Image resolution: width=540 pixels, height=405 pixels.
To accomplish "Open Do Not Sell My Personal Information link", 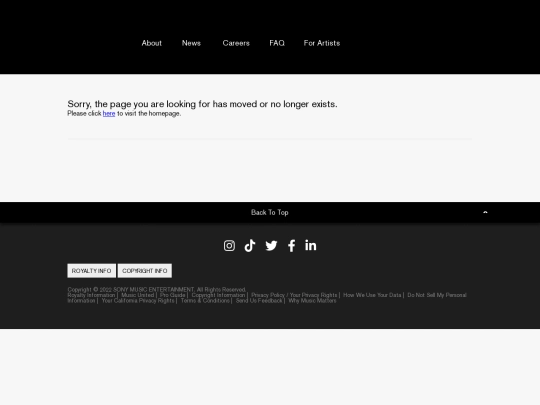I will pyautogui.click(x=437, y=295).
